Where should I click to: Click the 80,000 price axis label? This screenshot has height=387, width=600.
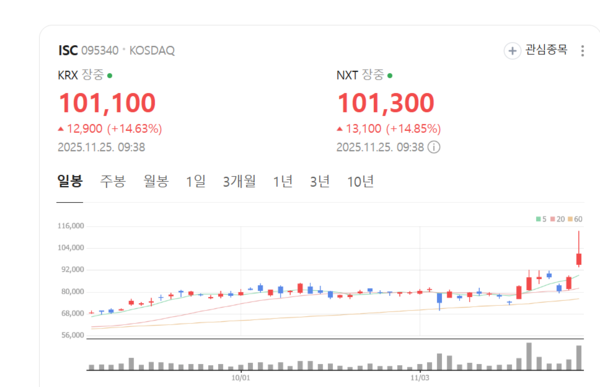(73, 292)
